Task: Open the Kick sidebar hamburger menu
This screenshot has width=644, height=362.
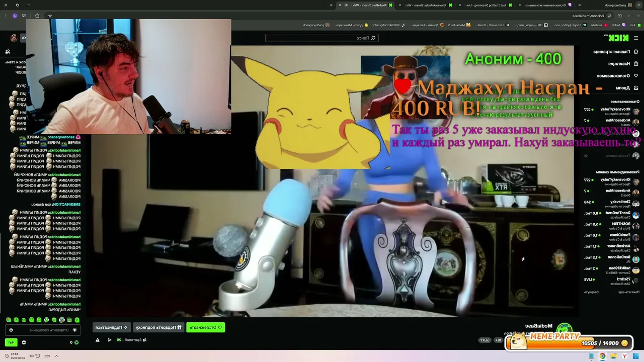Action: [x=636, y=38]
